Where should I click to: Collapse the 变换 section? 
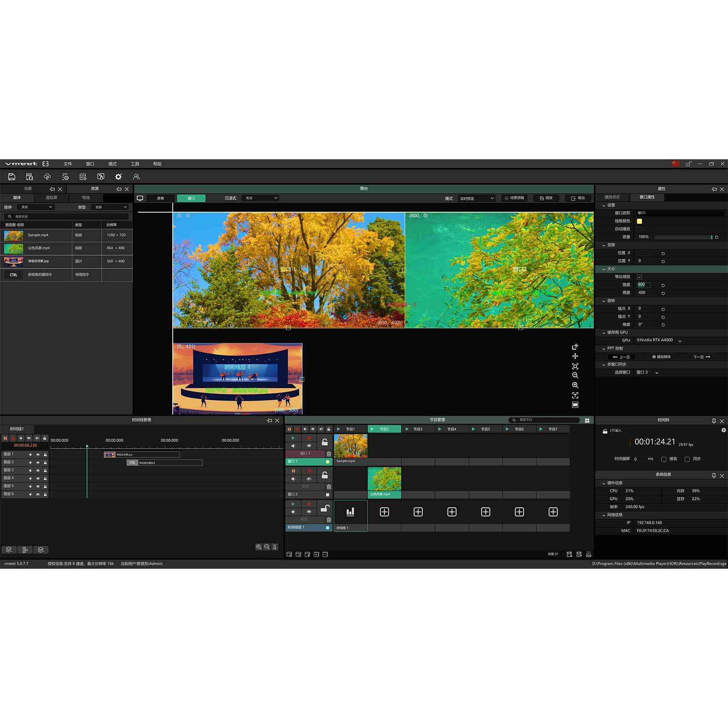point(604,245)
